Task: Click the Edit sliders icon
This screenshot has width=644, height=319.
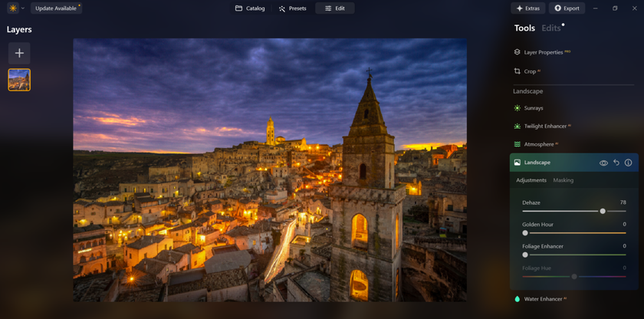Action: point(328,8)
